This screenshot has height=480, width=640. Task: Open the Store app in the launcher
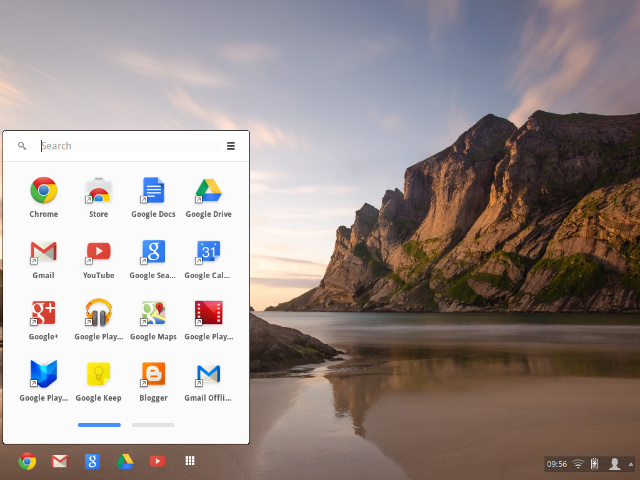tap(98, 190)
